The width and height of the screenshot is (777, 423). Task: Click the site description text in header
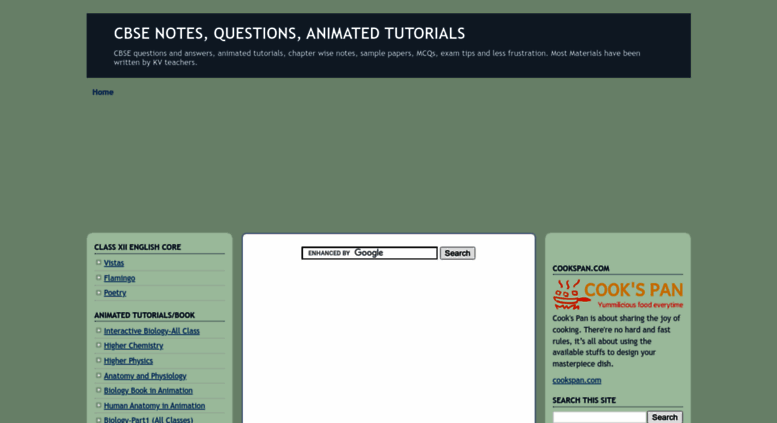(377, 57)
